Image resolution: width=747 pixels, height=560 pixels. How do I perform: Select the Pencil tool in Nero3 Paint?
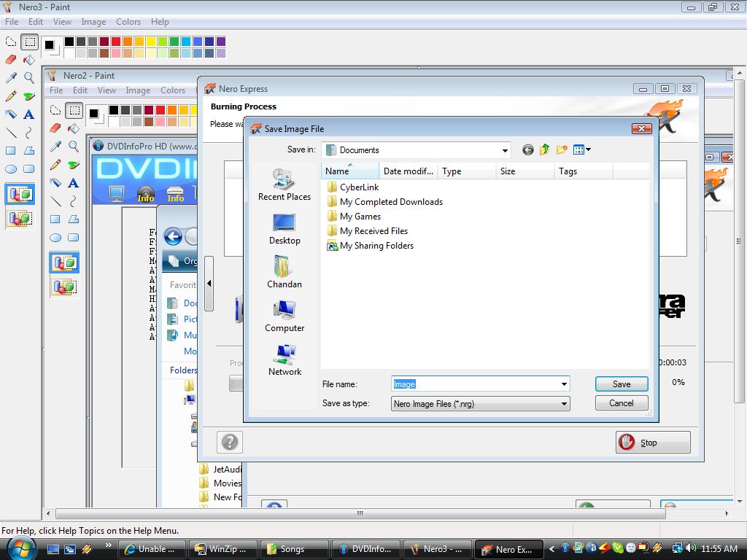point(11,96)
